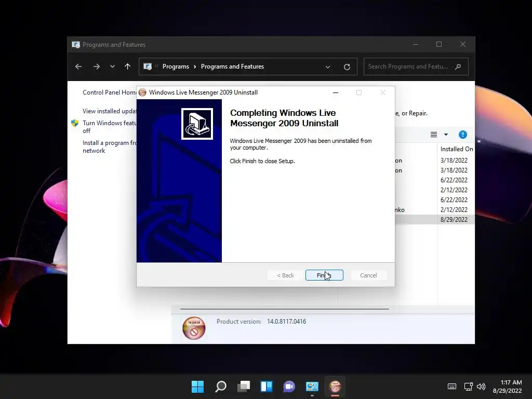Select Programs and Features breadcrumb
Screen dimensions: 532x399
(232, 66)
